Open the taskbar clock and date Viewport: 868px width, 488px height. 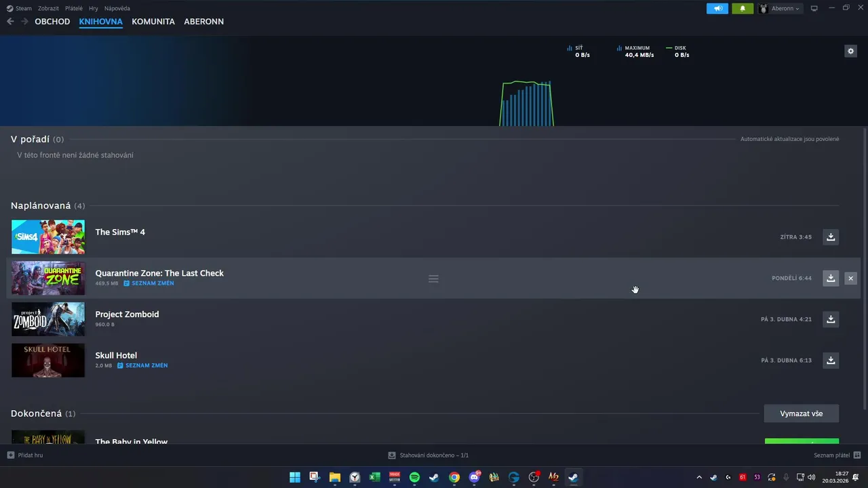pos(835,477)
